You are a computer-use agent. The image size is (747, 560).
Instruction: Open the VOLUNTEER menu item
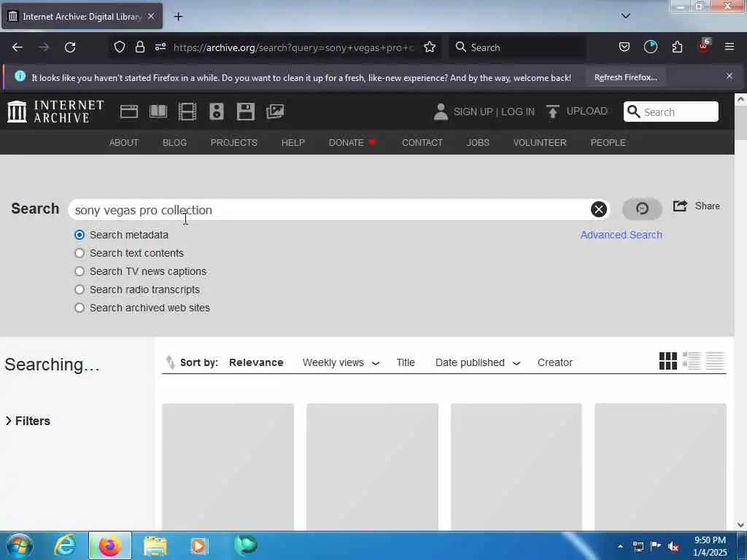(x=540, y=142)
